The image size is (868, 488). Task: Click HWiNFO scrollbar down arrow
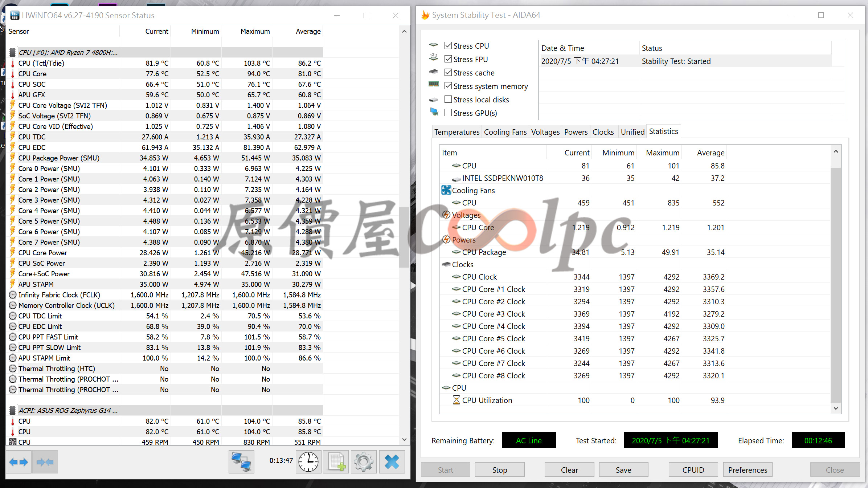coord(404,439)
